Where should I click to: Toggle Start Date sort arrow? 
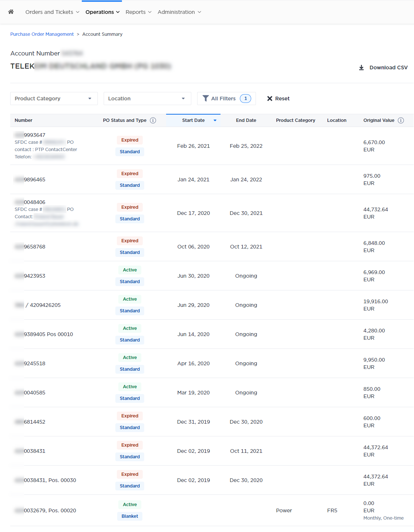(215, 120)
